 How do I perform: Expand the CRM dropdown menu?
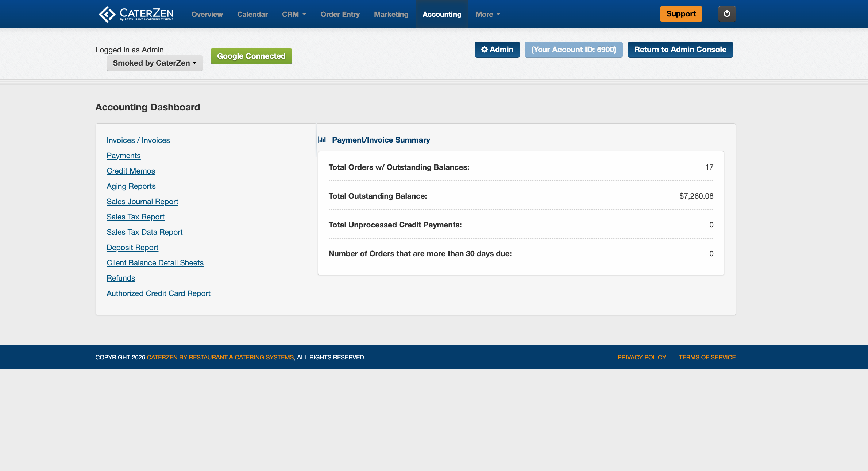pos(294,14)
